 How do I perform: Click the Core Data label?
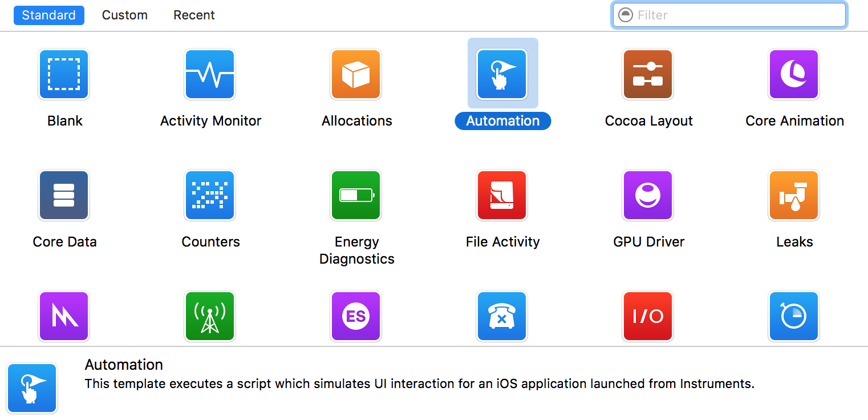[64, 242]
